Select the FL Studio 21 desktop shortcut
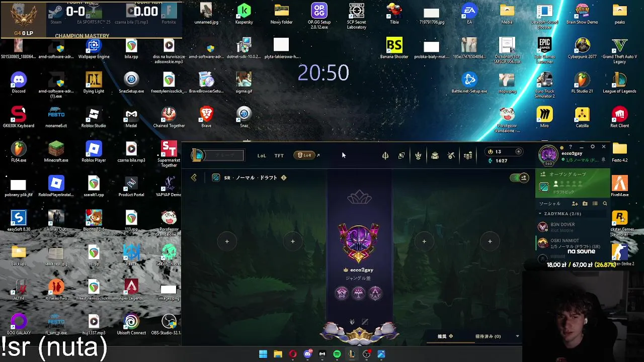This screenshot has height=362, width=644. pos(582,83)
